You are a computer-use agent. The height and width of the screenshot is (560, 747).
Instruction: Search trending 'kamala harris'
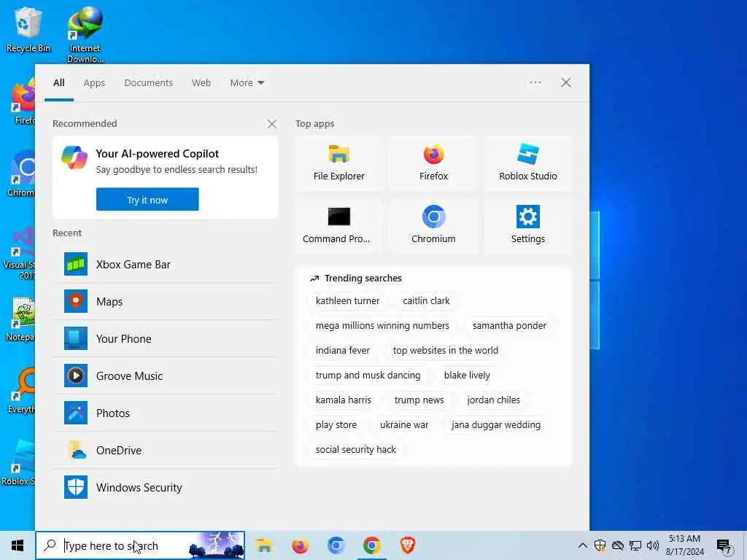point(343,400)
